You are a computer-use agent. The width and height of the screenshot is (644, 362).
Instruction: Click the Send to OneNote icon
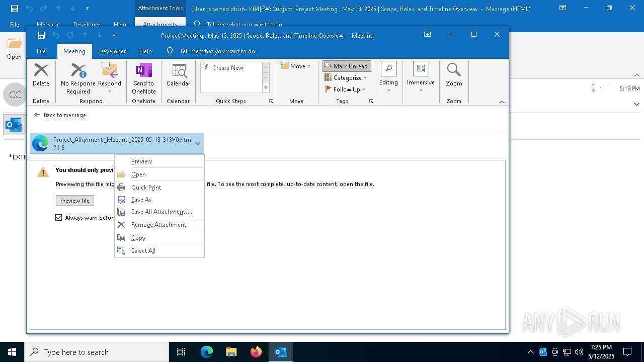(x=144, y=78)
